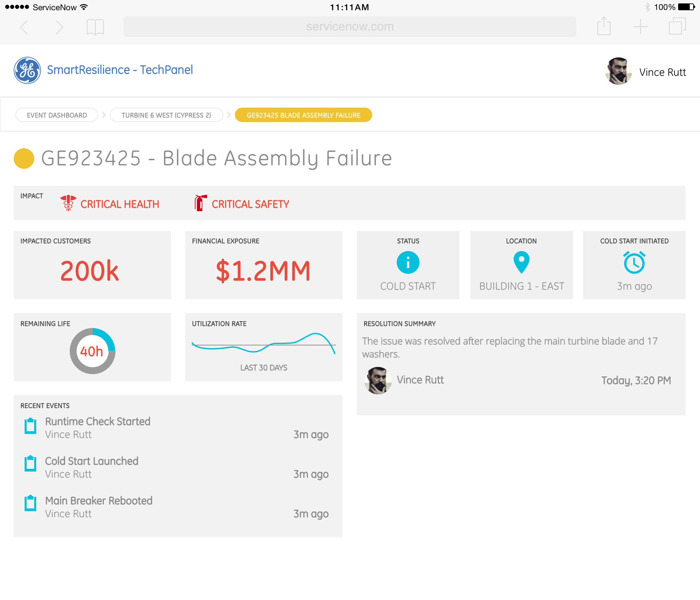Screen dimensions: 700x600
Task: Click the yellow severity status circle
Action: pos(24,159)
